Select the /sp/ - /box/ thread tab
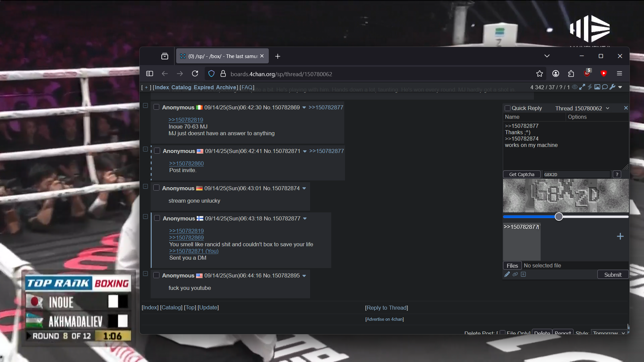 [222, 56]
